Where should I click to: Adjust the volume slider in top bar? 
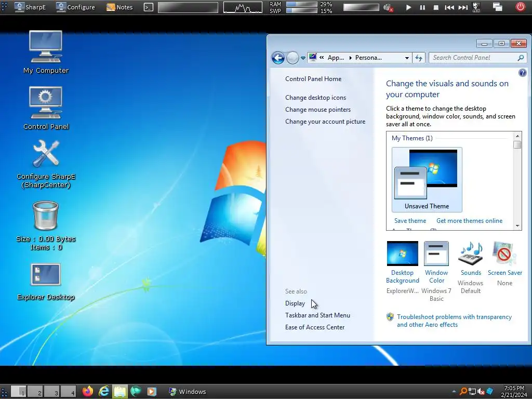361,7
